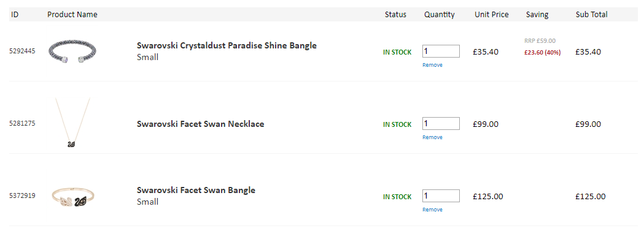Select the red £23.60 (40%) saving text
644x228 pixels.
pos(543,53)
